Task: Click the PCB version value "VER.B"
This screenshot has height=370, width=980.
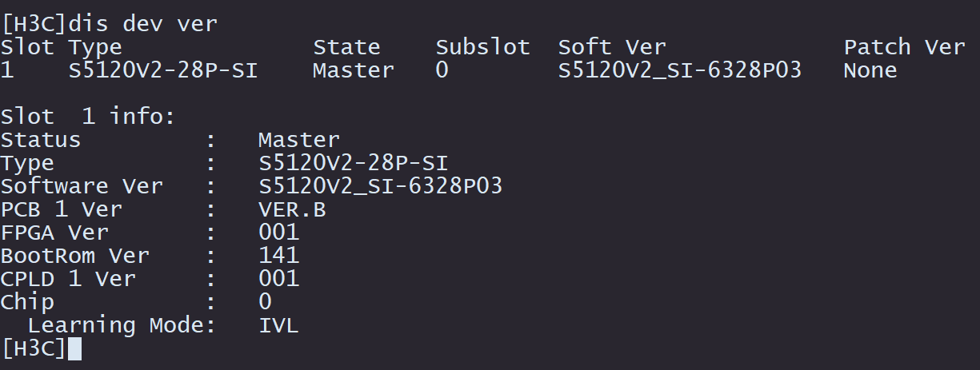Action: click(292, 209)
